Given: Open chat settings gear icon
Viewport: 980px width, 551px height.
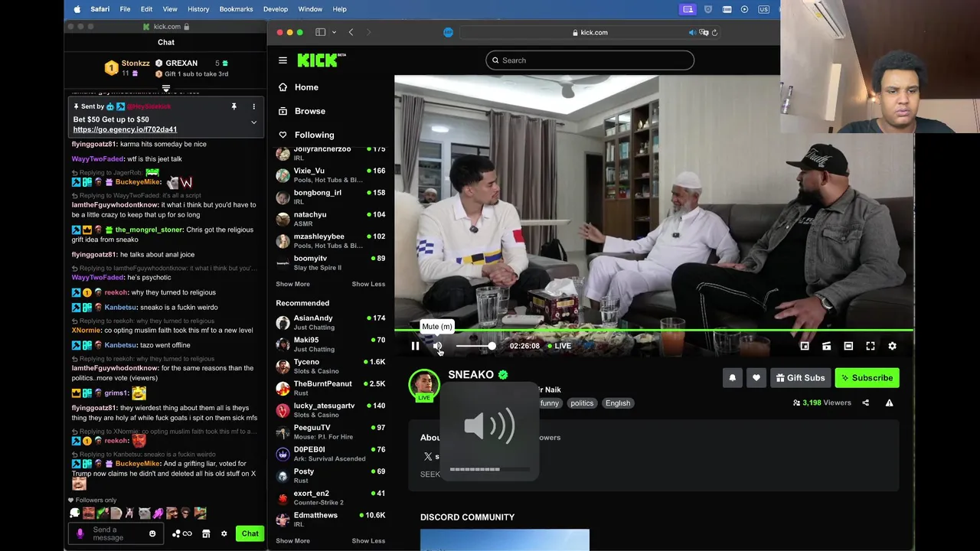Looking at the screenshot, I should click(224, 533).
